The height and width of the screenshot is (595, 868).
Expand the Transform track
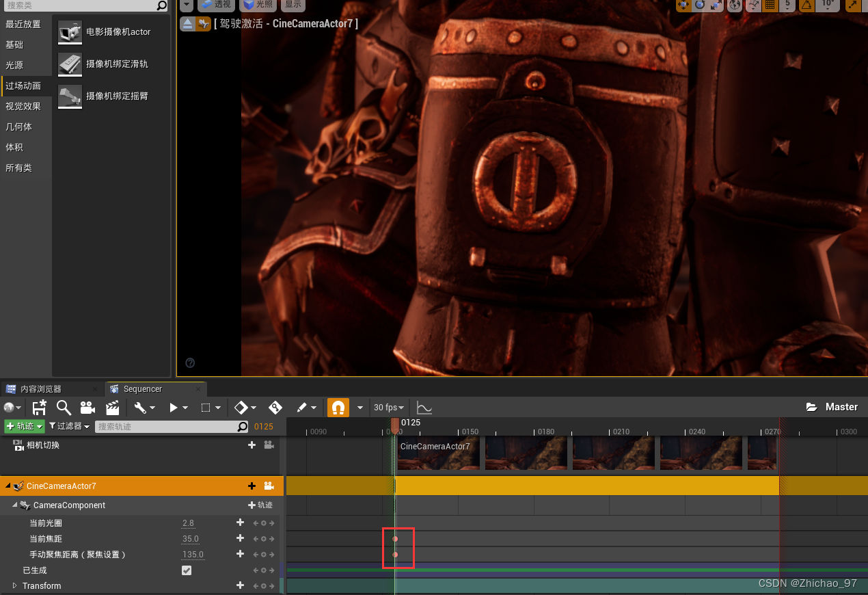tap(15, 586)
